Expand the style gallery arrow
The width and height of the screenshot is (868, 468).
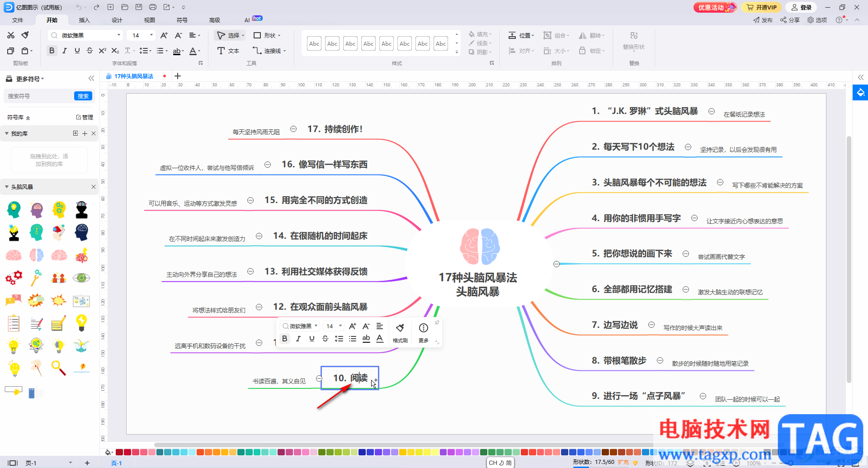click(457, 52)
